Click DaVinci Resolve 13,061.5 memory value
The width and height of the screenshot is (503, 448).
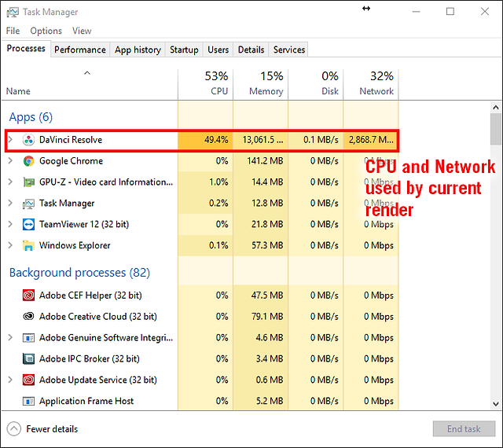point(263,140)
